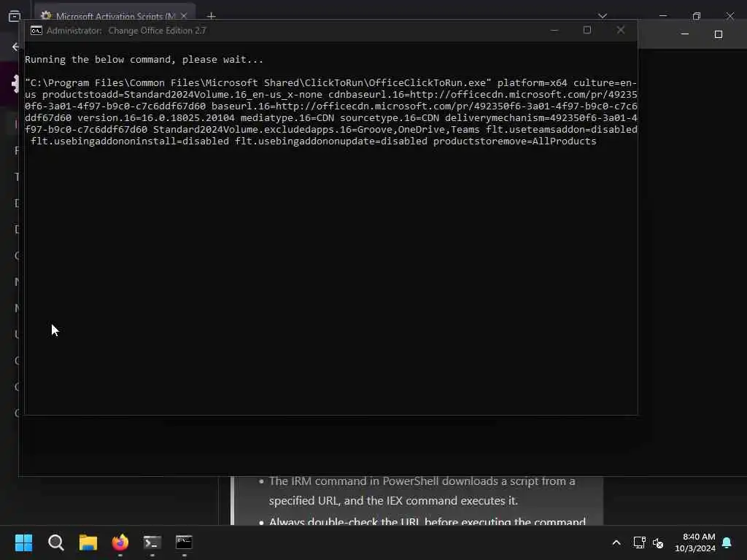Switch to Firefox in taskbar
The height and width of the screenshot is (560, 747).
coord(120,542)
